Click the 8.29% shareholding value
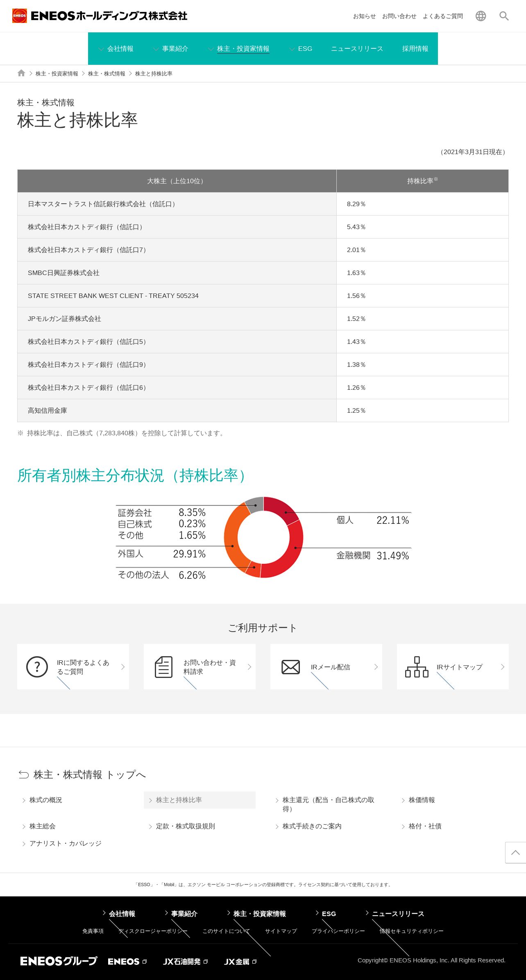 coord(356,204)
